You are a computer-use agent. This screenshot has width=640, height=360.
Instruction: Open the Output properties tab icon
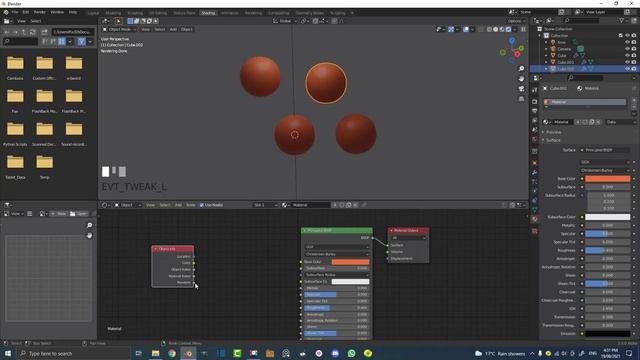(x=535, y=111)
